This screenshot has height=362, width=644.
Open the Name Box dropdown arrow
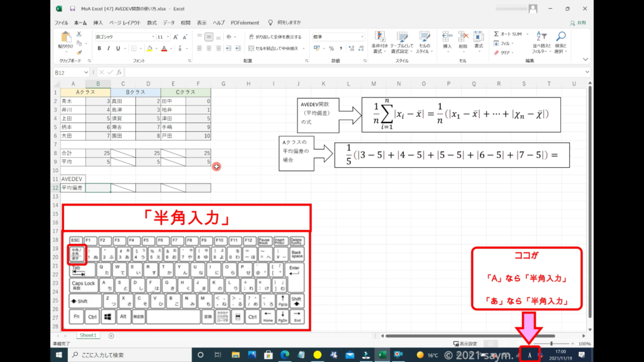(x=87, y=72)
